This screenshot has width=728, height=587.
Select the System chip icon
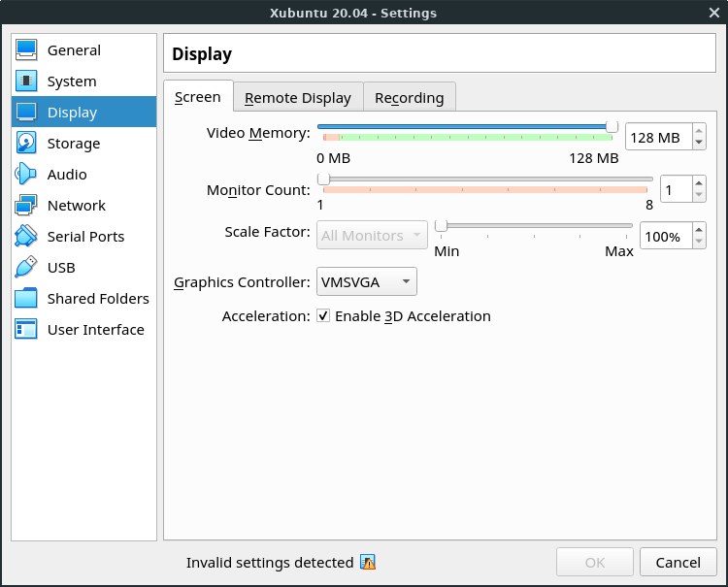pyautogui.click(x=26, y=82)
